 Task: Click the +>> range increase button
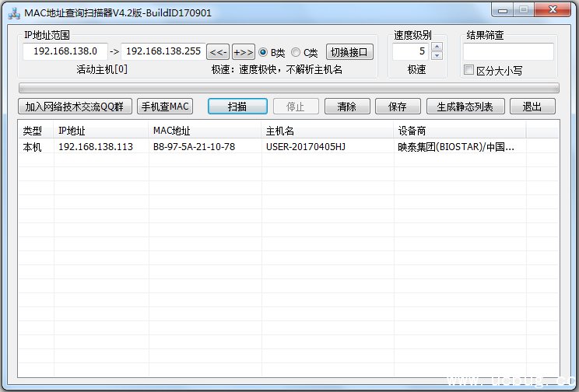tap(244, 52)
